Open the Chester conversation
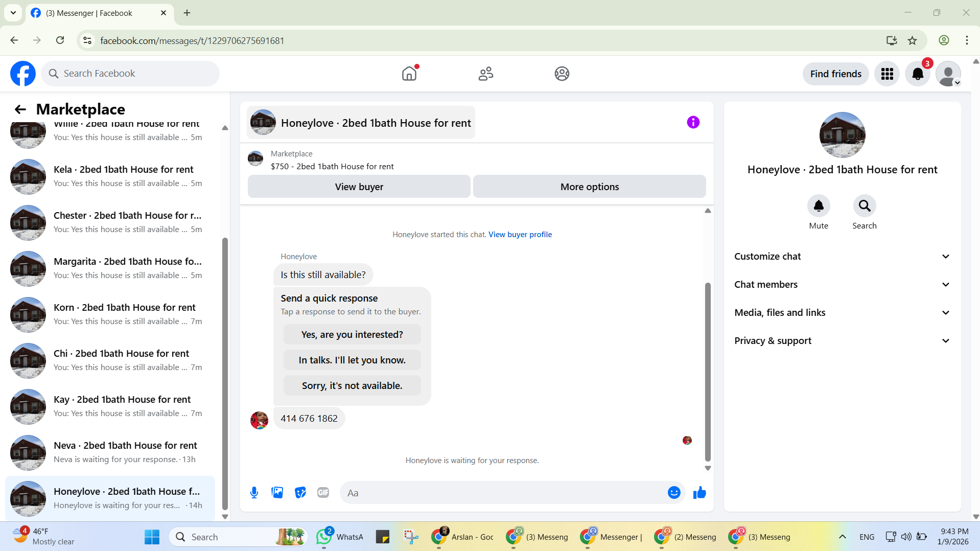980x551 pixels. [110, 222]
